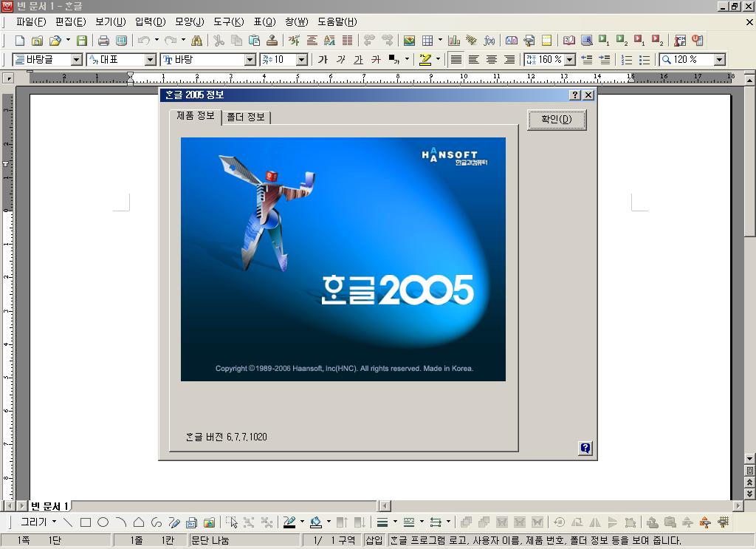Image resolution: width=756 pixels, height=549 pixels.
Task: Select the rectangle drawing tool
Action: 86,522
